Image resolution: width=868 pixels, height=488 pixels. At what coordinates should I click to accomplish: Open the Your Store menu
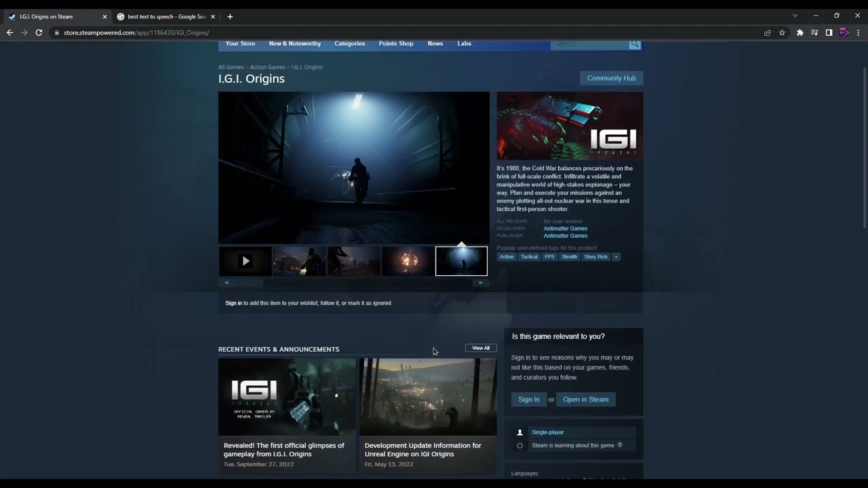click(240, 43)
